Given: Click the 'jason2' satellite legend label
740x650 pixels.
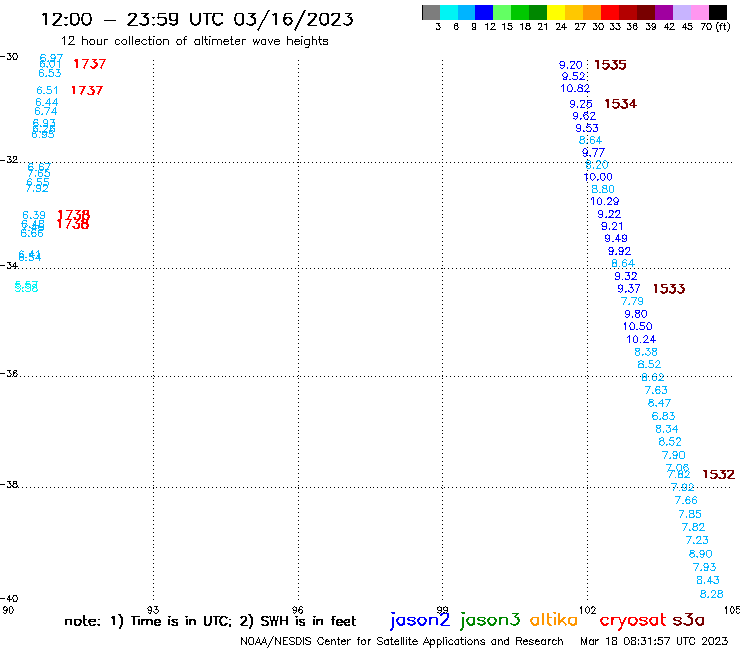Looking at the screenshot, I should 420,620.
